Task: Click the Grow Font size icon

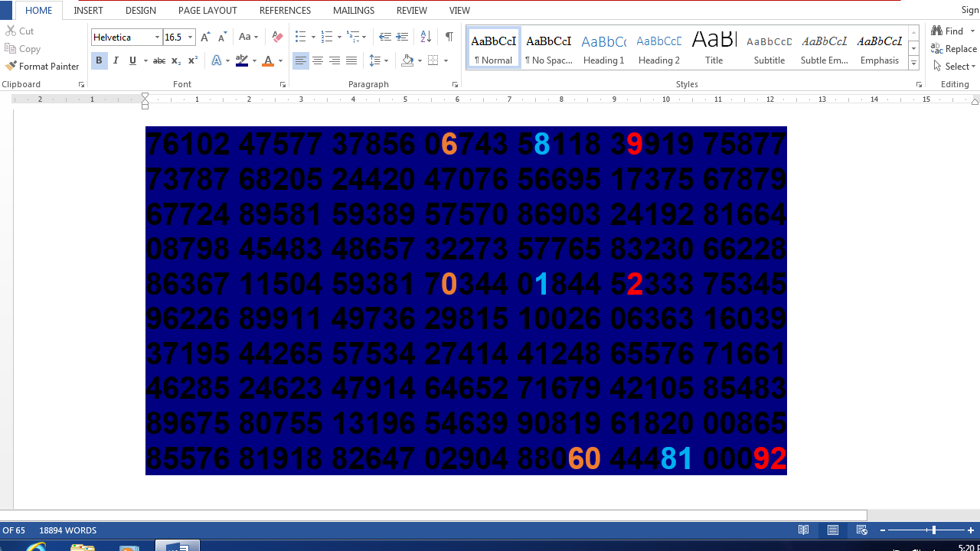Action: [x=205, y=37]
